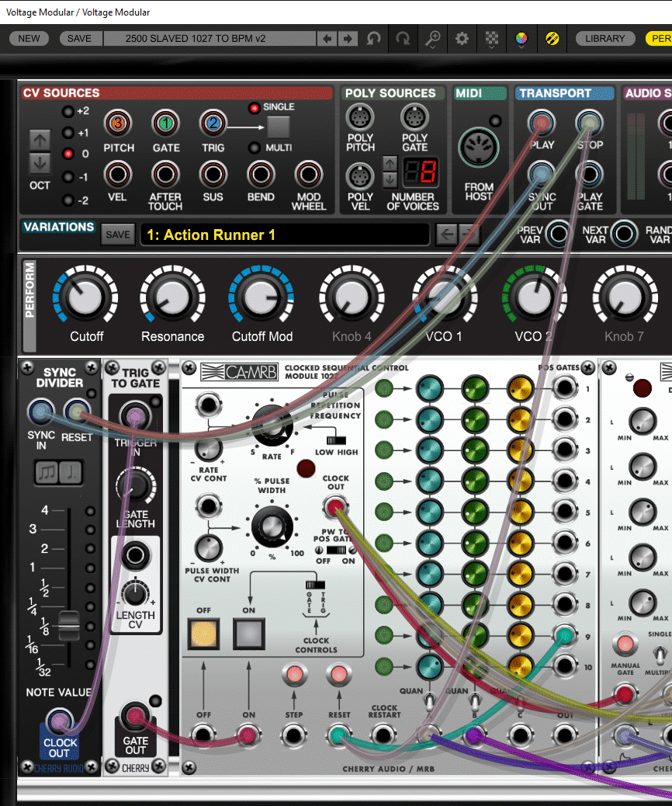
Task: Click the BEND output jack
Action: pyautogui.click(x=261, y=174)
